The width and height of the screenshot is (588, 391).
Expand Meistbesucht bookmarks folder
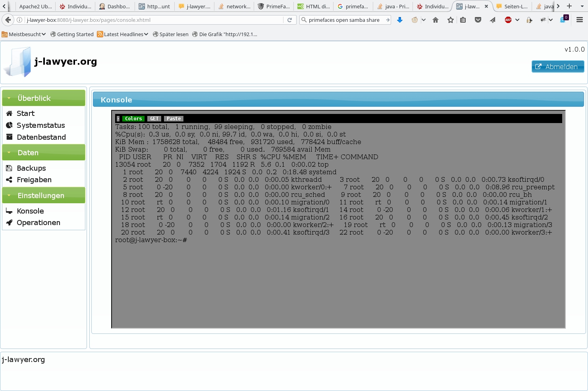coord(24,35)
